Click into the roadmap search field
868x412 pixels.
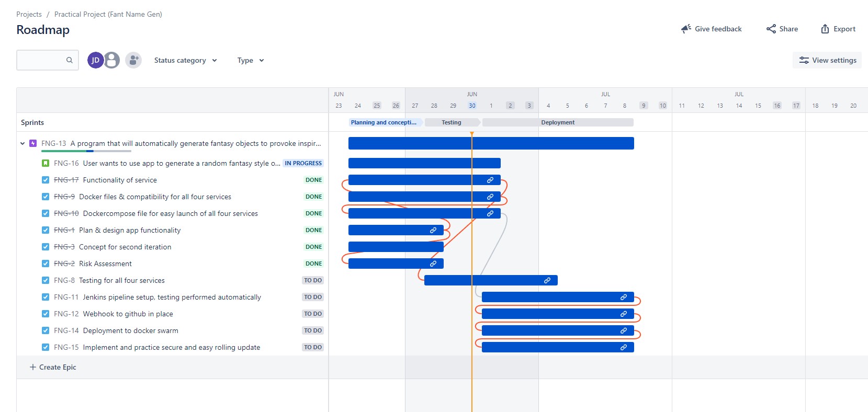[x=48, y=60]
